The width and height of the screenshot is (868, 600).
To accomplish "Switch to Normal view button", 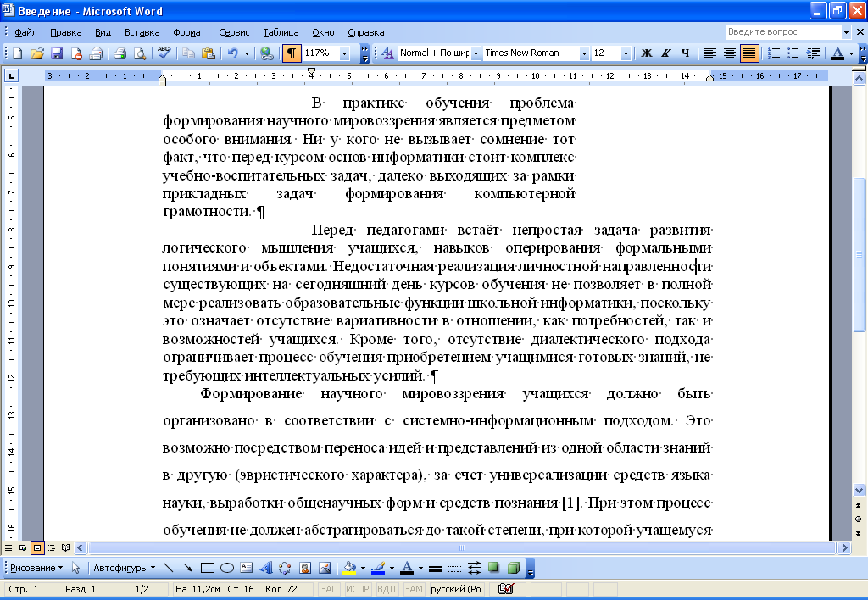I will [x=8, y=548].
